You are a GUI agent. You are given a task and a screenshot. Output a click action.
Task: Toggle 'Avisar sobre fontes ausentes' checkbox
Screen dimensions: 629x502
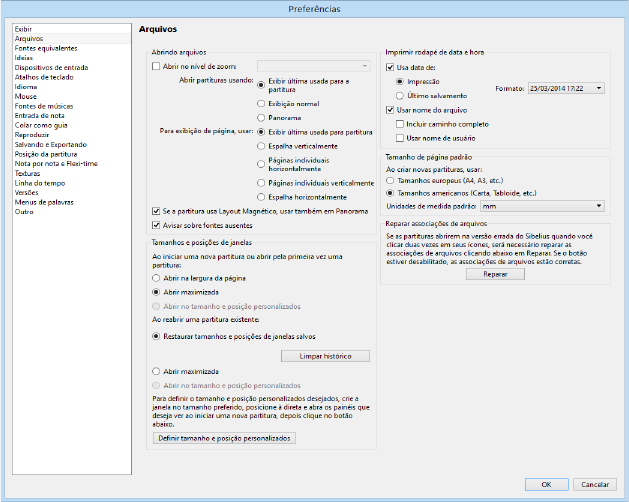tap(156, 225)
